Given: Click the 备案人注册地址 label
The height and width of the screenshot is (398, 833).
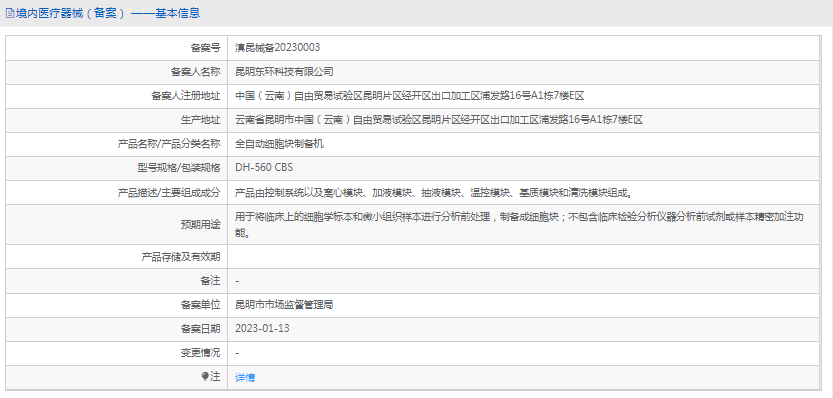Looking at the screenshot, I should pyautogui.click(x=185, y=96).
